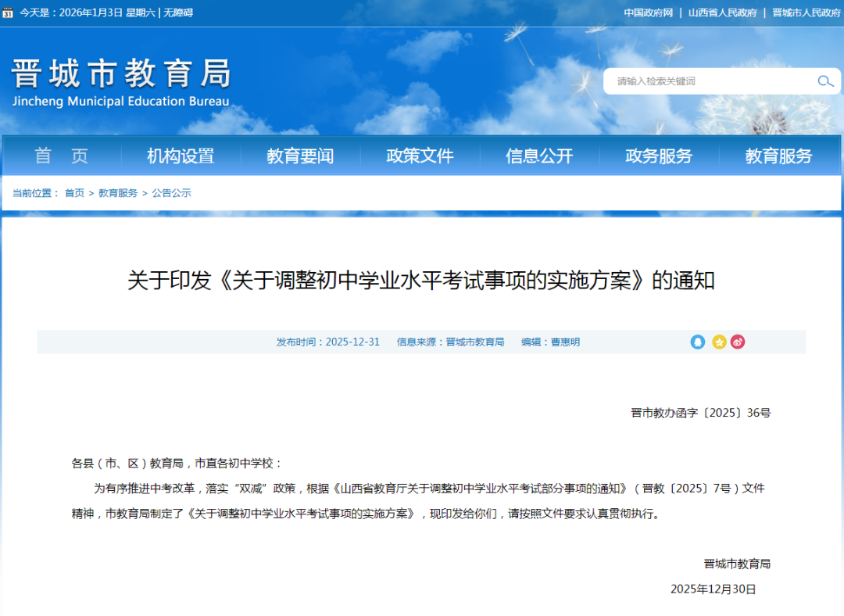Click 首页 in the breadcrumb trail
This screenshot has height=616, width=844.
coord(74,193)
